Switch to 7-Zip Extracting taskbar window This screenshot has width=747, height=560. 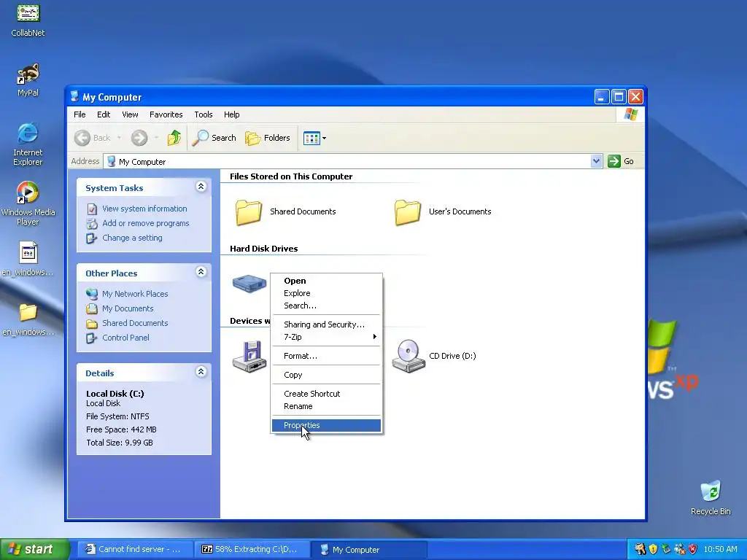252,550
